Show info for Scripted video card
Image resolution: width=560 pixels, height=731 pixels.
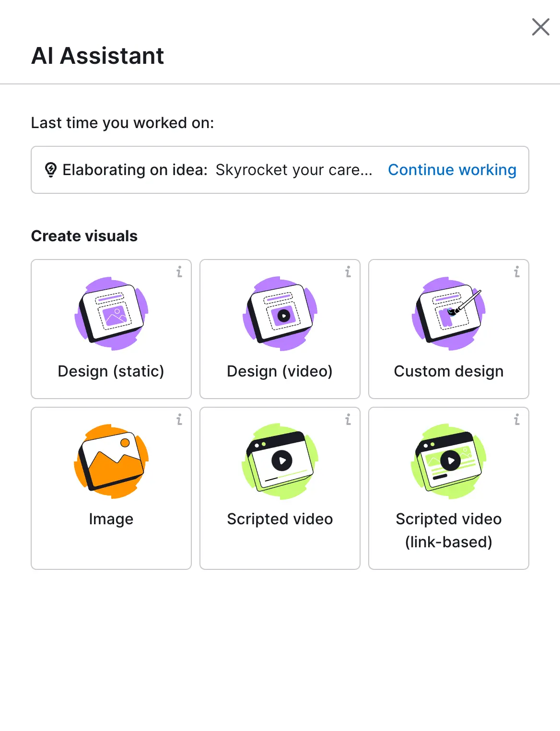point(348,420)
